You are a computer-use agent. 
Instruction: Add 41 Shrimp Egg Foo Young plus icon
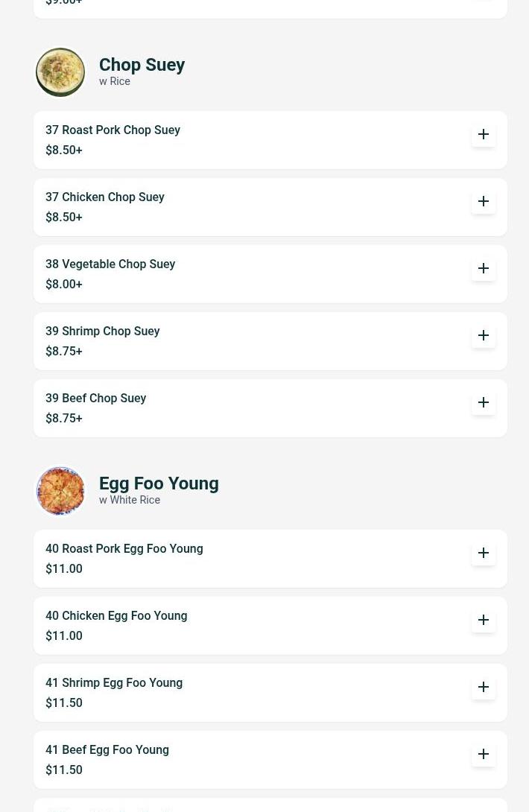pyautogui.click(x=483, y=687)
